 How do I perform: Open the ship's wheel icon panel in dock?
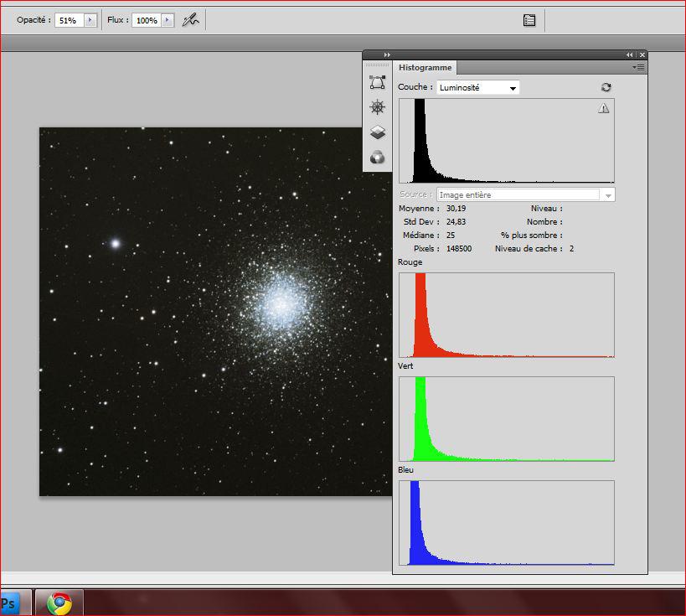tap(378, 107)
